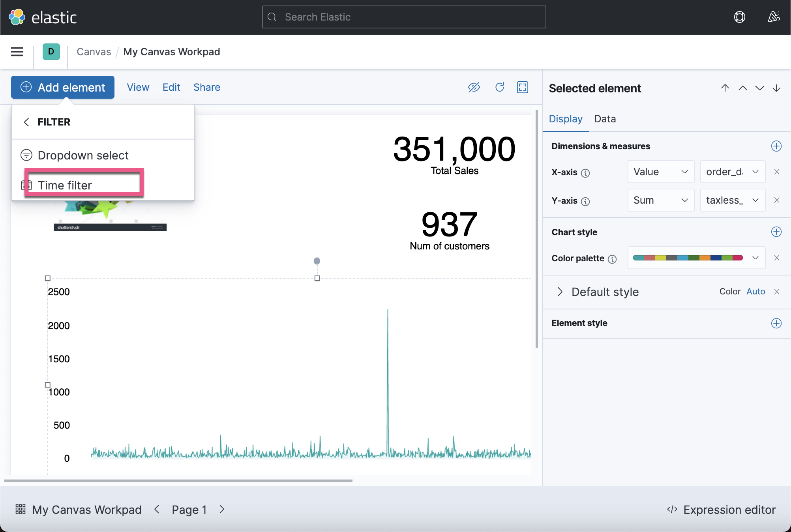Screen dimensions: 791x532
Task: Add a new dimension with the plus icon
Action: (x=776, y=146)
